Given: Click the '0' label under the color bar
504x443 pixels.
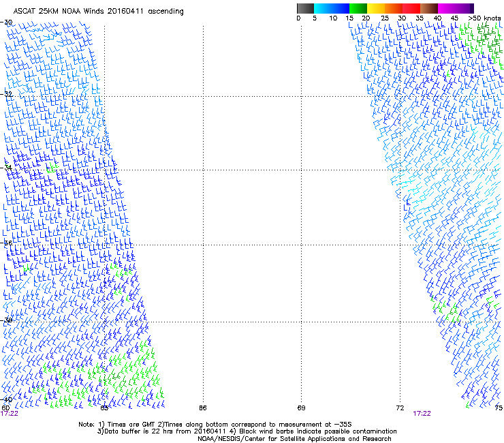Looking at the screenshot, I should pos(298,18).
